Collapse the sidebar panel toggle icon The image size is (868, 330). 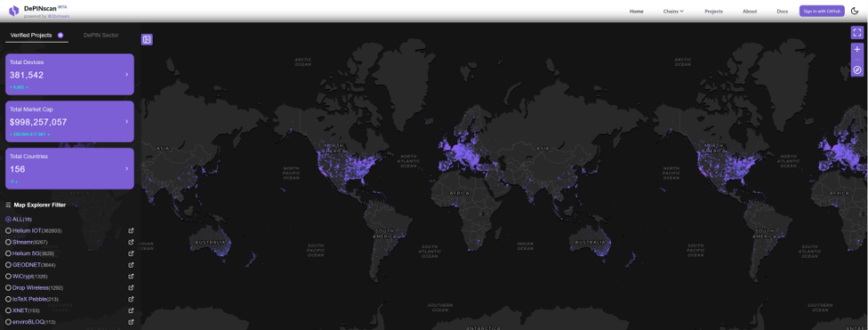[146, 39]
